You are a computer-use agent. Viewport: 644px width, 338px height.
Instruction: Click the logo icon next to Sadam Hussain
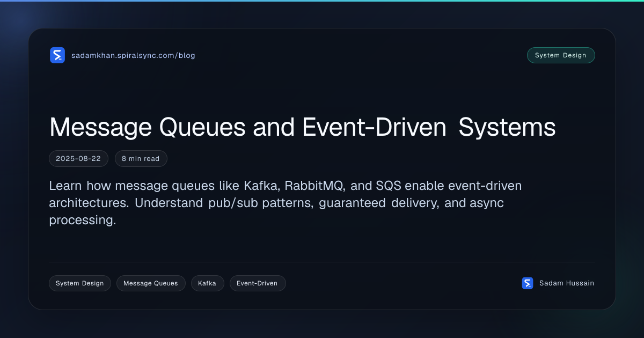[x=528, y=283]
